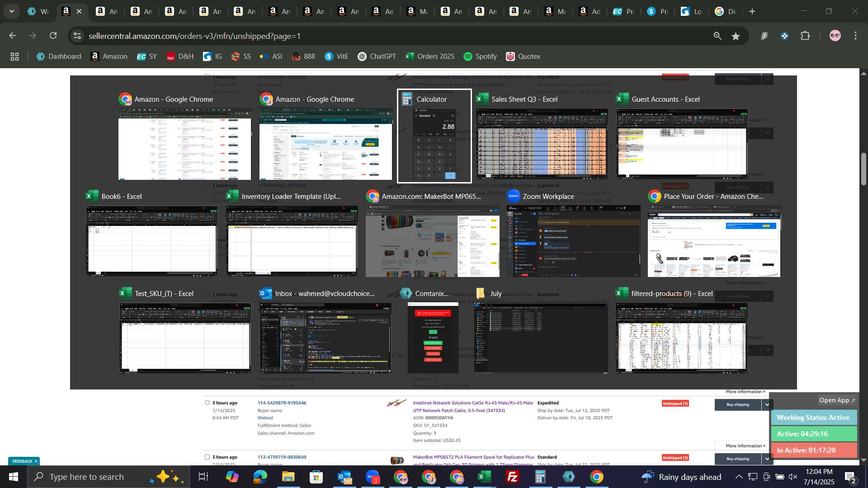Click the Windows search box
Screen dimensions: 868x488
(108, 477)
